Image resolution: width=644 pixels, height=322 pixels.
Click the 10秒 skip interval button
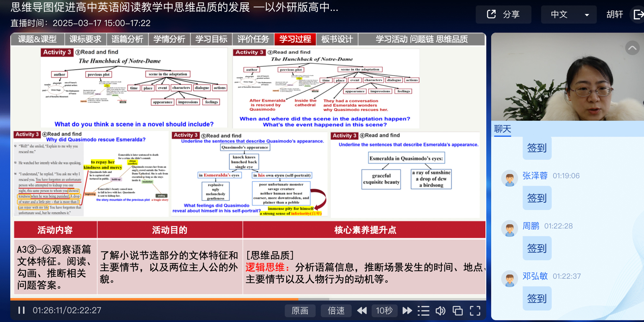(x=384, y=310)
